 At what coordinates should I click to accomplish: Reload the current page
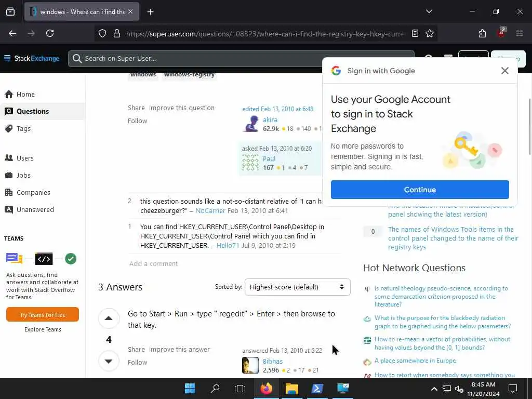point(50,33)
